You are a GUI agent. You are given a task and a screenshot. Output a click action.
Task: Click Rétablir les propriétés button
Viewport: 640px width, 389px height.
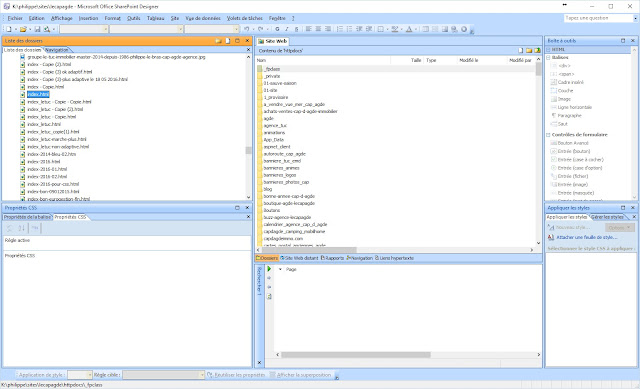(236, 375)
